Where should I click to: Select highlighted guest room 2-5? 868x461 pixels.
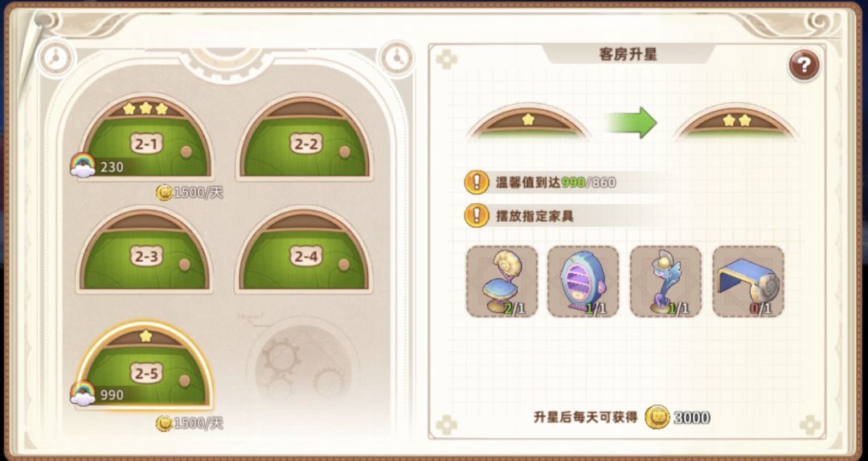(145, 365)
